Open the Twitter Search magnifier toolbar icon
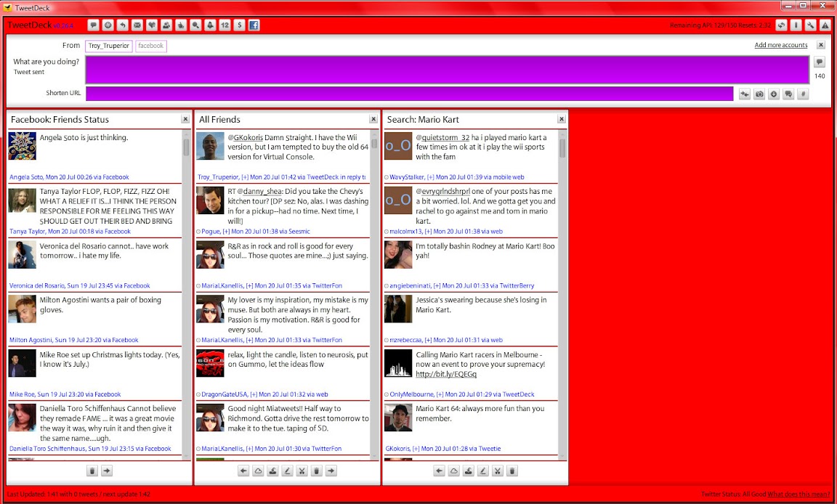837x504 pixels. tap(196, 25)
